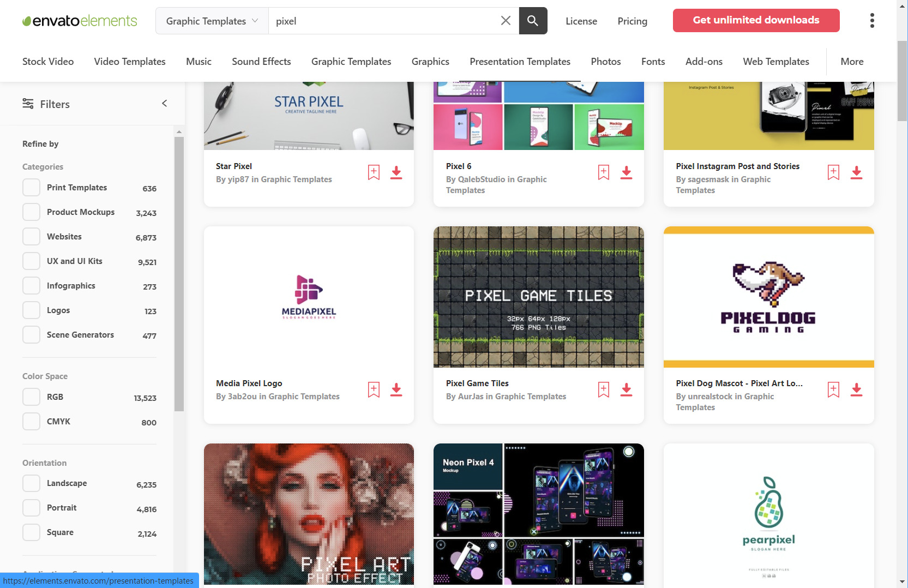This screenshot has height=588, width=908.
Task: Download the Pixel Dog Mascot item
Action: (x=857, y=389)
